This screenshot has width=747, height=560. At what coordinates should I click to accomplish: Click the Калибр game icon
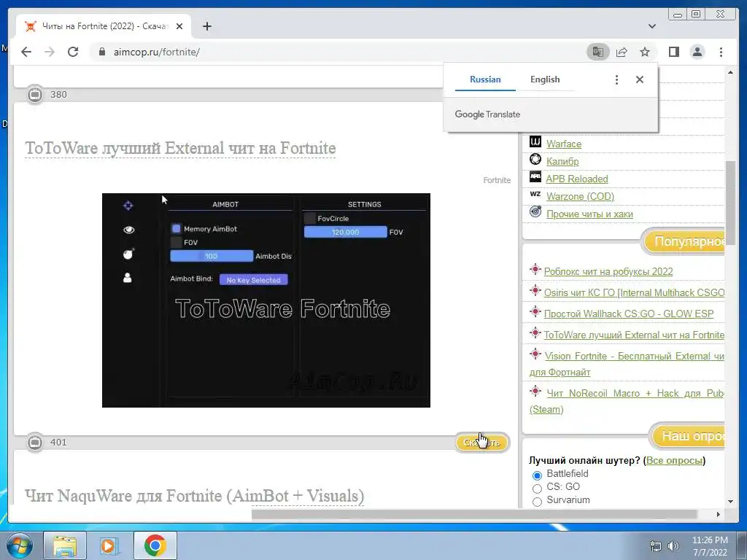click(535, 159)
